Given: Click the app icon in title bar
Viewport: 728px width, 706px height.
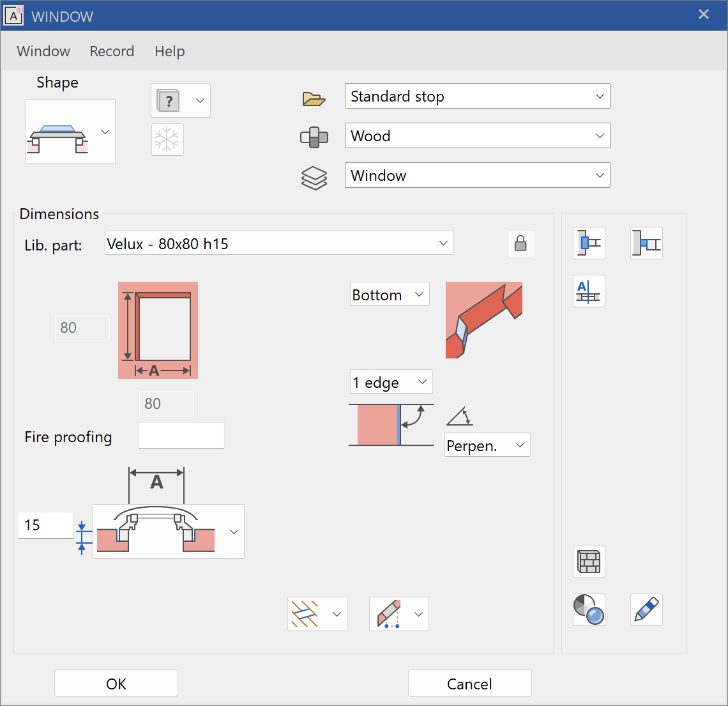Looking at the screenshot, I should 13,16.
